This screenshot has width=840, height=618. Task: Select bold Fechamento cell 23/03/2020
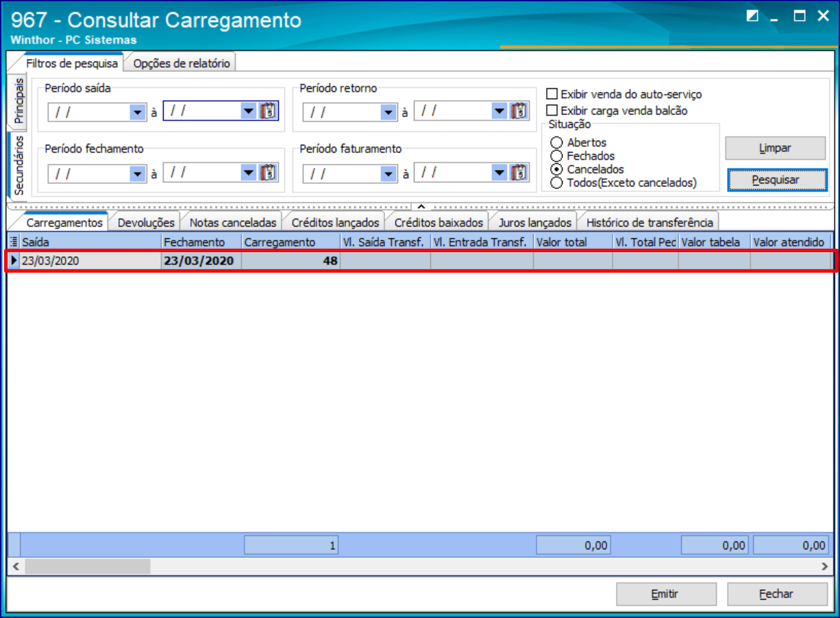[x=201, y=261]
